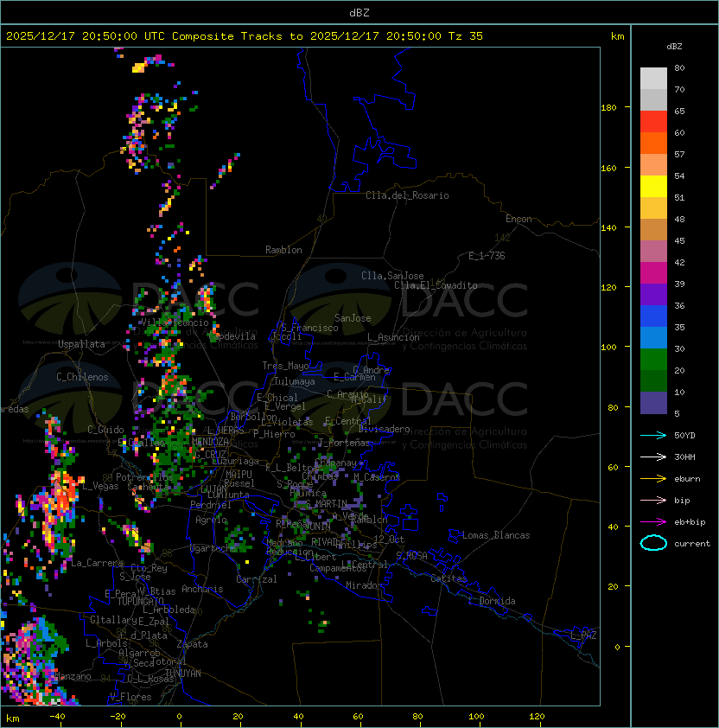Click the Mirador label on map
719x728 pixels.
364,585
